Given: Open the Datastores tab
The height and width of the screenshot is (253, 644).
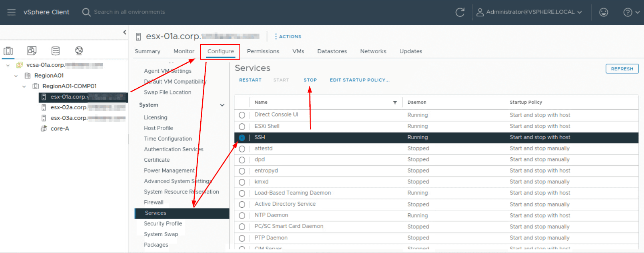Looking at the screenshot, I should (332, 51).
